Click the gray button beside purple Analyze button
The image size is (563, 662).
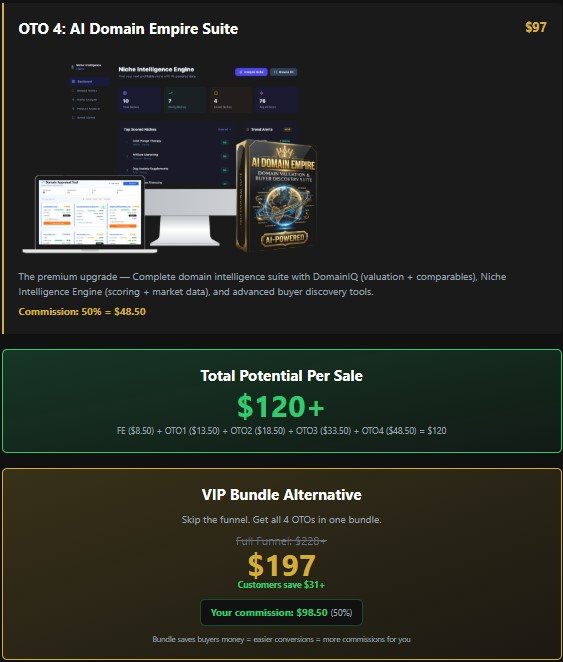284,72
